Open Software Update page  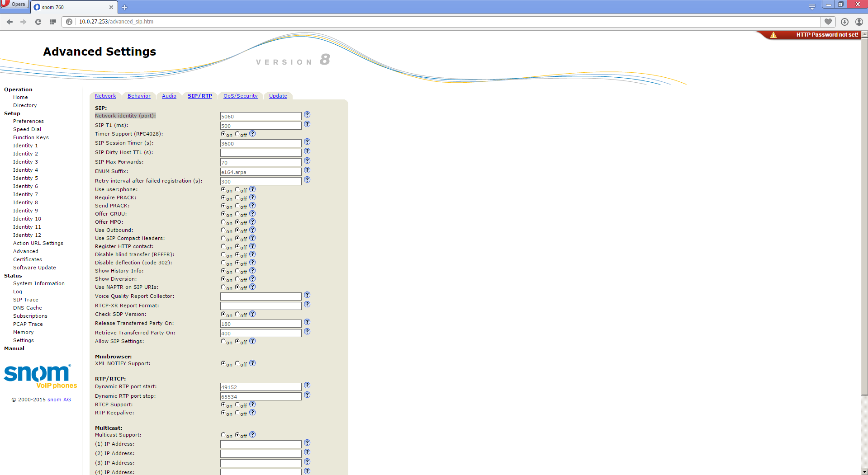34,268
